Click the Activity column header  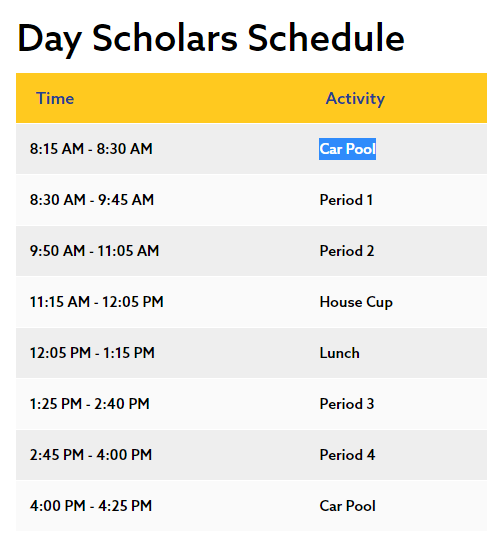tap(355, 99)
